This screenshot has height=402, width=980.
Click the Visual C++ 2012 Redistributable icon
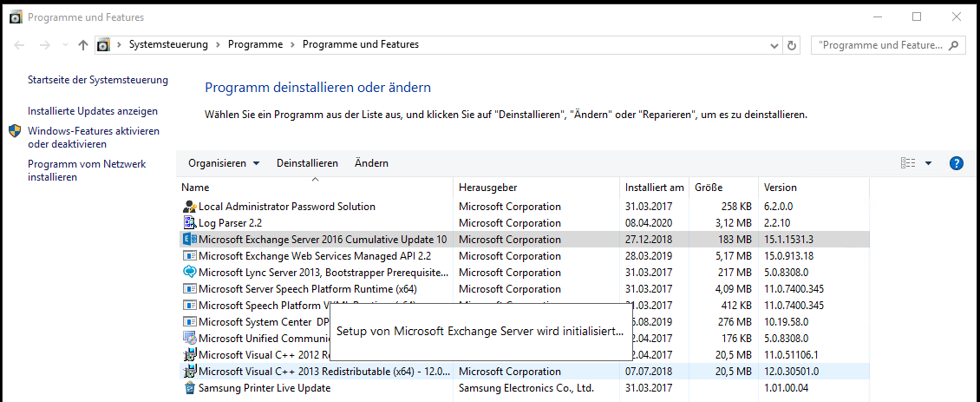pos(190,354)
